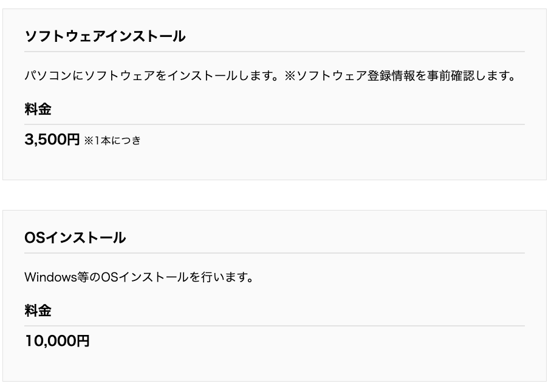Click the ※1本につき note
Viewport: 554px width, 392px height.
112,141
